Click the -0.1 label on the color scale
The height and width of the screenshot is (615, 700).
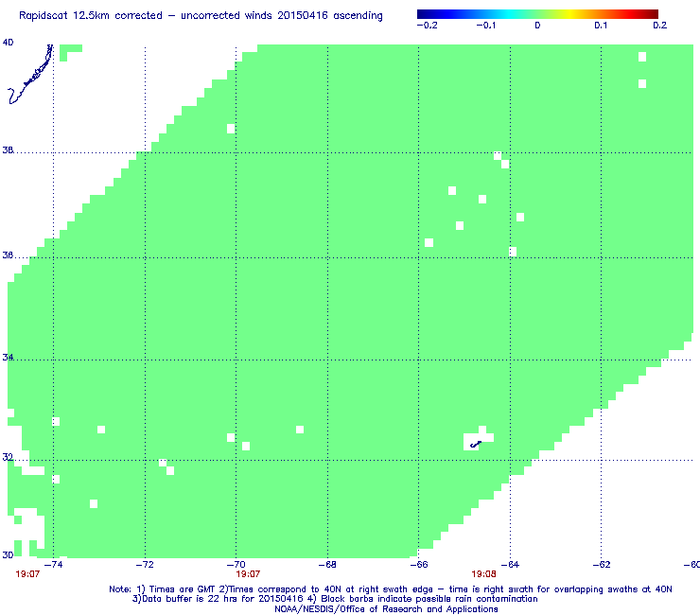click(485, 26)
